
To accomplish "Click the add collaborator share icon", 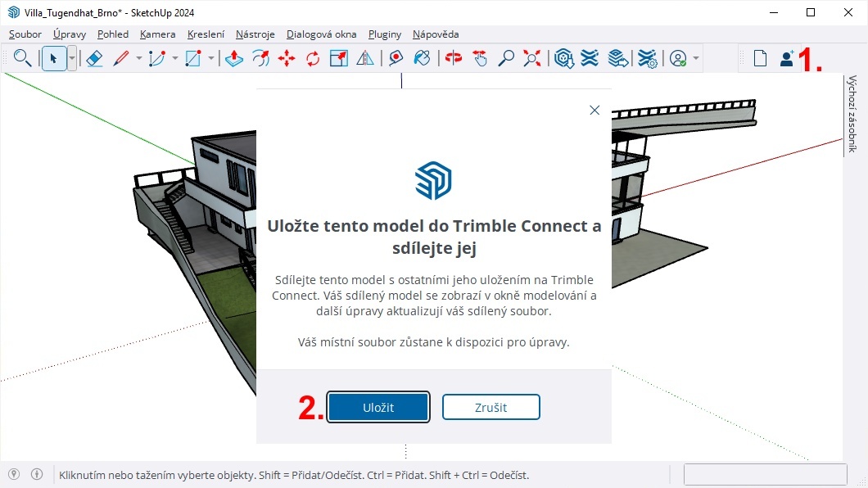I will coord(787,58).
